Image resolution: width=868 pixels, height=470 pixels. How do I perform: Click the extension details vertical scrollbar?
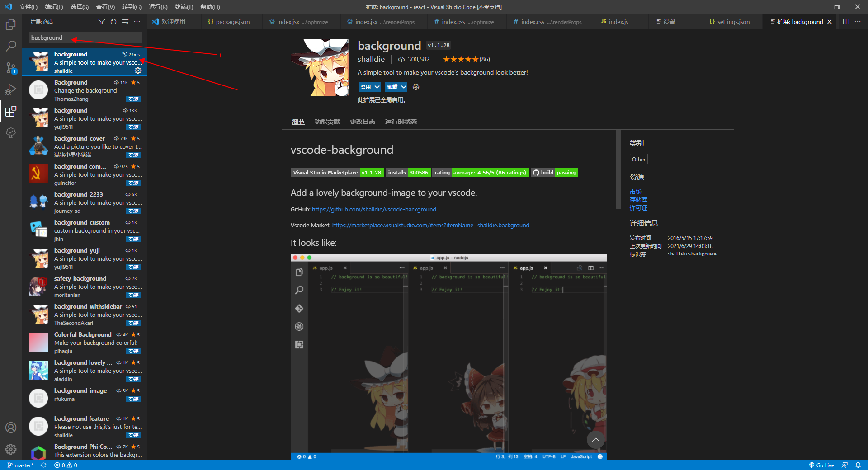pos(618,169)
